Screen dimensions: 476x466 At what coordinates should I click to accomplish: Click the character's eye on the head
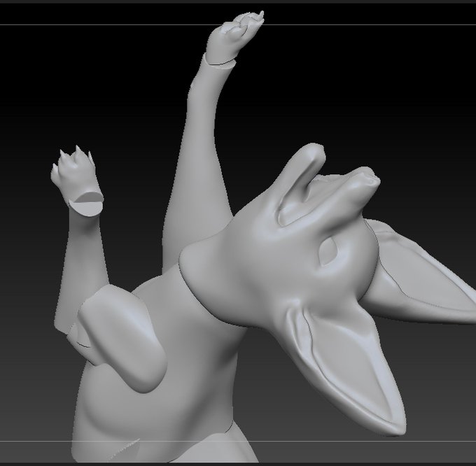[328, 251]
